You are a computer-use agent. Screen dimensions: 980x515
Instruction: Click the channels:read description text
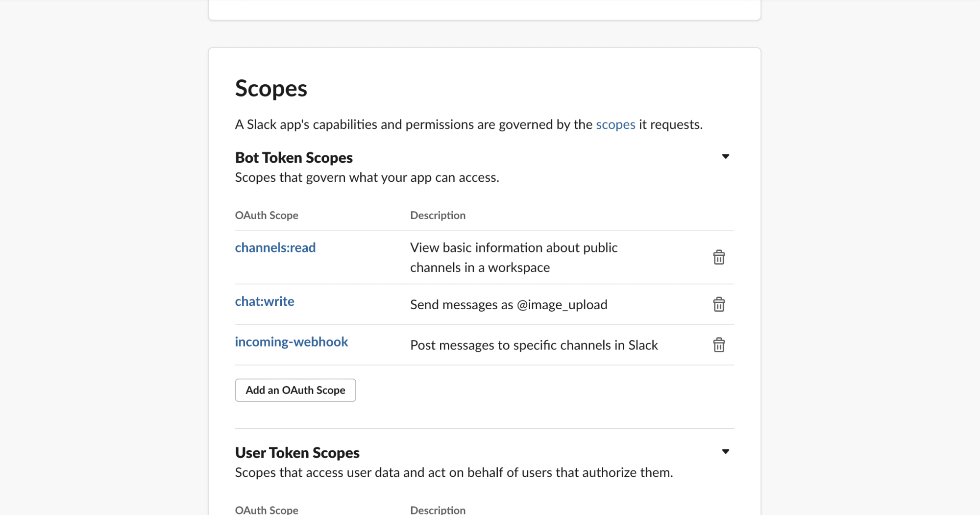click(514, 258)
